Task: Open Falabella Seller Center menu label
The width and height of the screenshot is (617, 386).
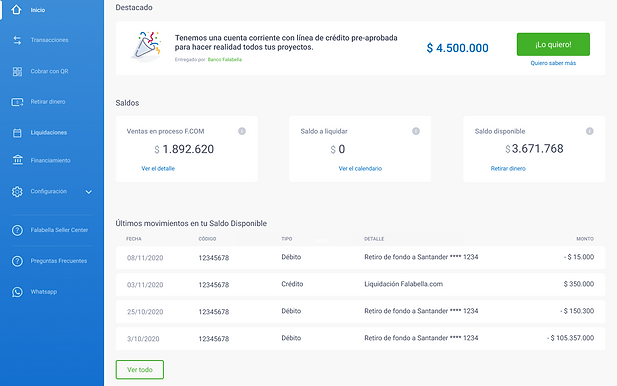Action: click(59, 230)
